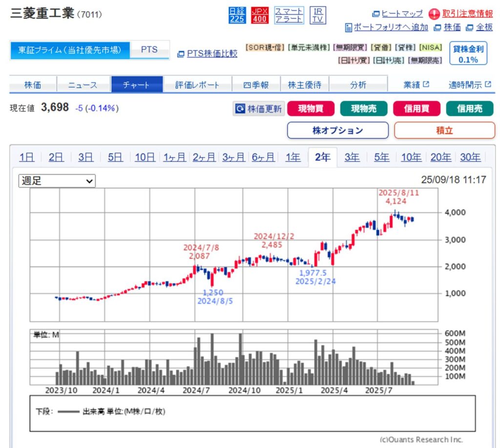Select the 5日 chart period
Viewport: 500px width, 448px height.
[115, 157]
